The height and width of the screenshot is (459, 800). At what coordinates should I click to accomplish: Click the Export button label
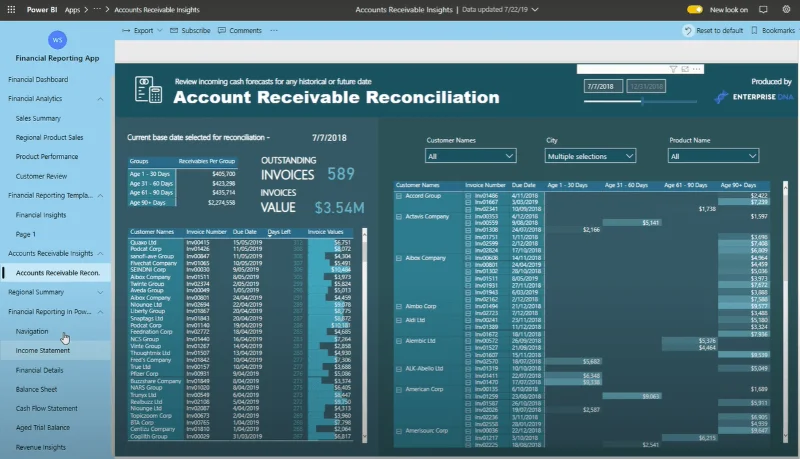click(143, 31)
